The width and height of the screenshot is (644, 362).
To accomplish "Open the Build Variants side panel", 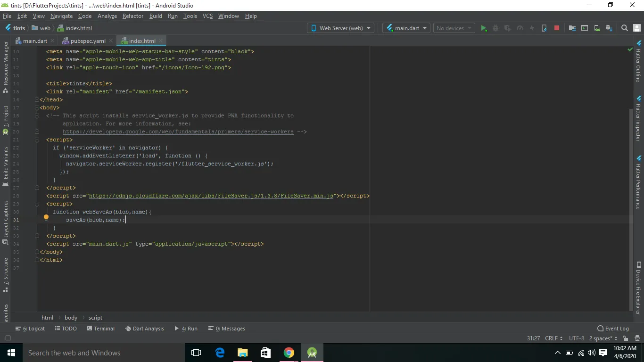I will tap(6, 166).
